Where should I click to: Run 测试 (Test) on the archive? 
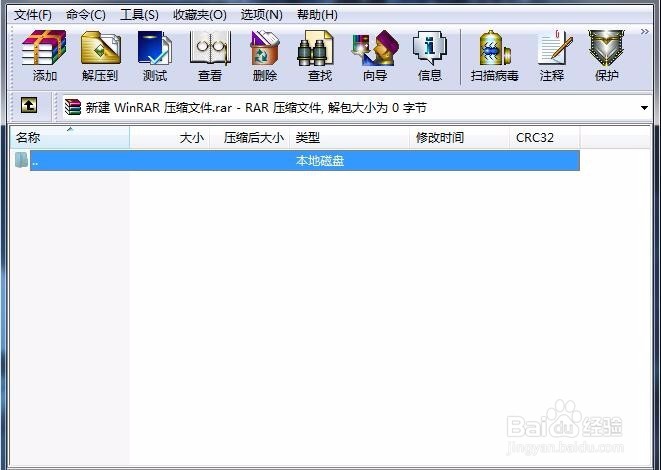(x=155, y=56)
